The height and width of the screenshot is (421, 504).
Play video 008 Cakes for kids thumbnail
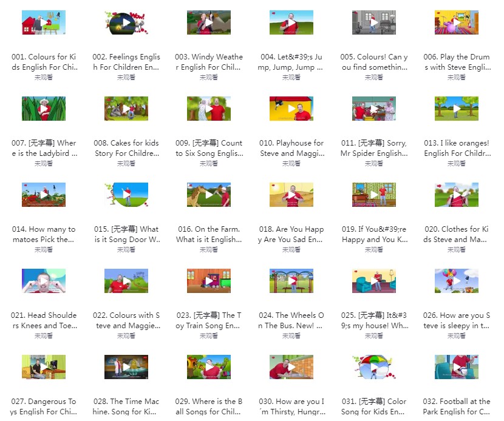pyautogui.click(x=126, y=109)
